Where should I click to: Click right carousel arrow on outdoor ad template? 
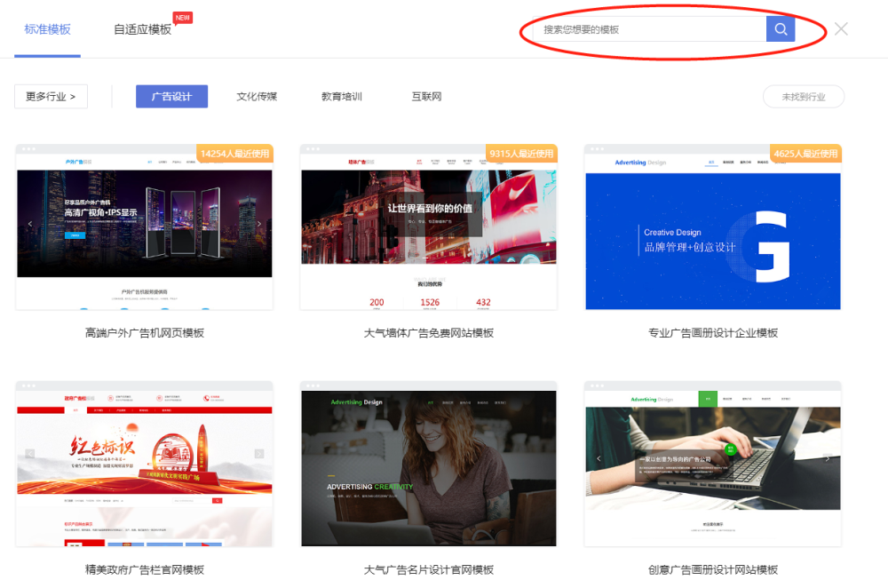pos(259,224)
